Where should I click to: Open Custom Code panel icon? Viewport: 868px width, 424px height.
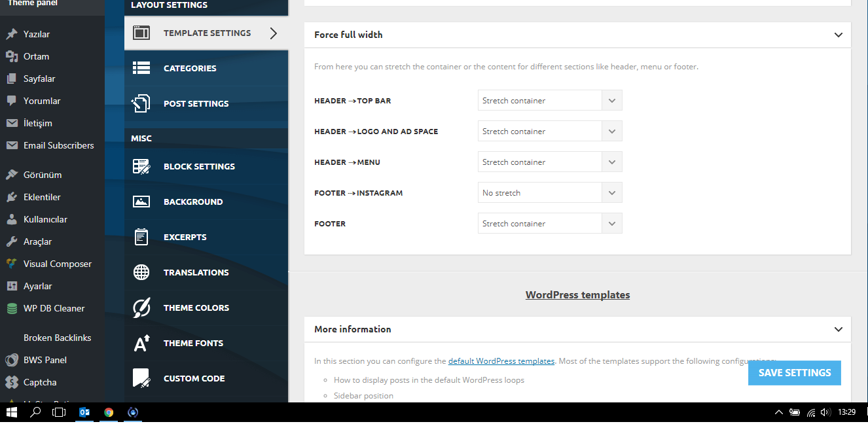[x=141, y=378]
